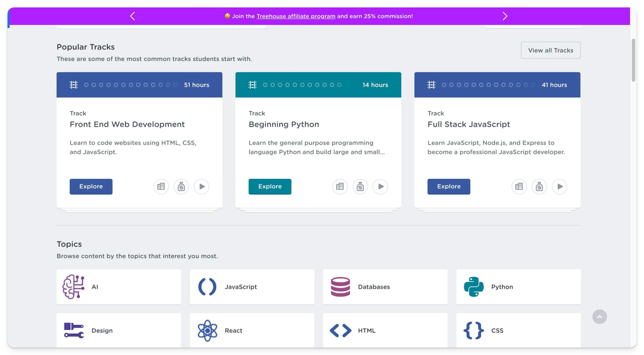Image resolution: width=644 pixels, height=355 pixels.
Task: Click the money bag icon on Beginning Python
Action: click(x=360, y=187)
